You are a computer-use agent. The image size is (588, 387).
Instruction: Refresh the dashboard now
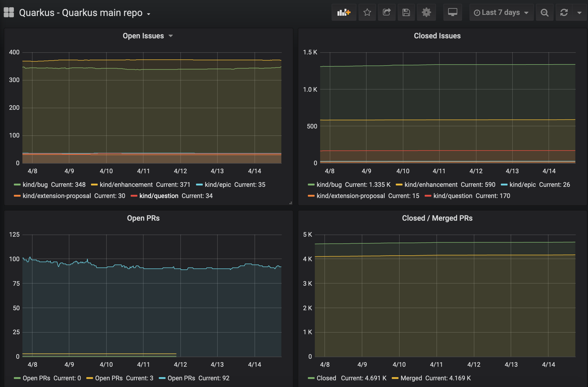tap(564, 12)
